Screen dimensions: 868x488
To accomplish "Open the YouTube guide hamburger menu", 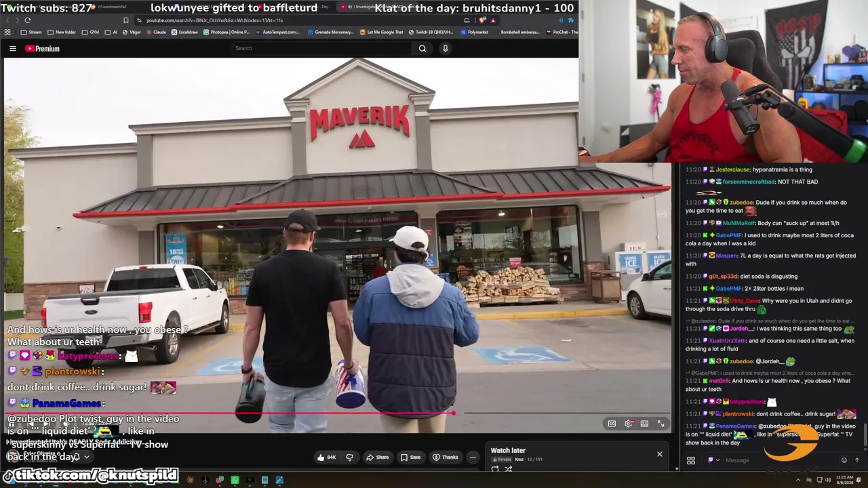I will (x=12, y=49).
